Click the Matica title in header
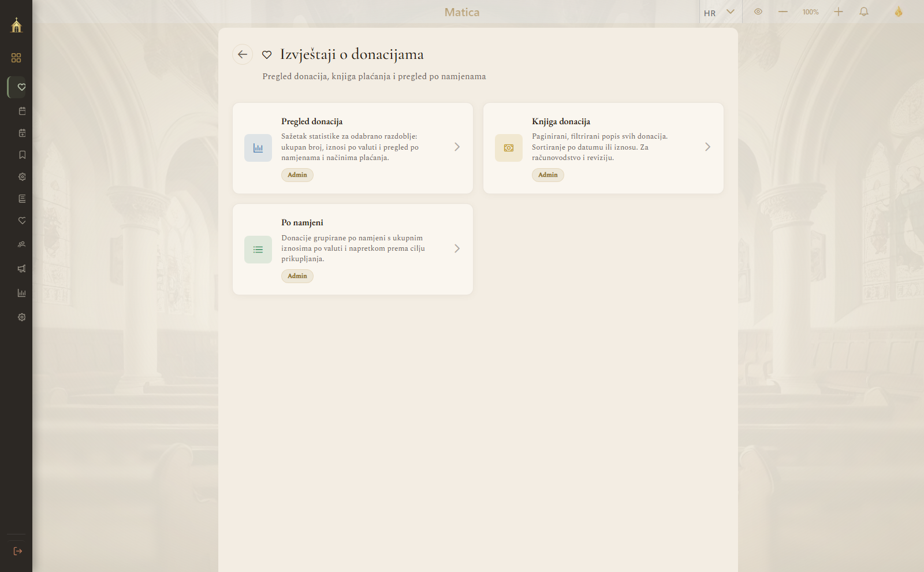The height and width of the screenshot is (572, 924). tap(462, 12)
